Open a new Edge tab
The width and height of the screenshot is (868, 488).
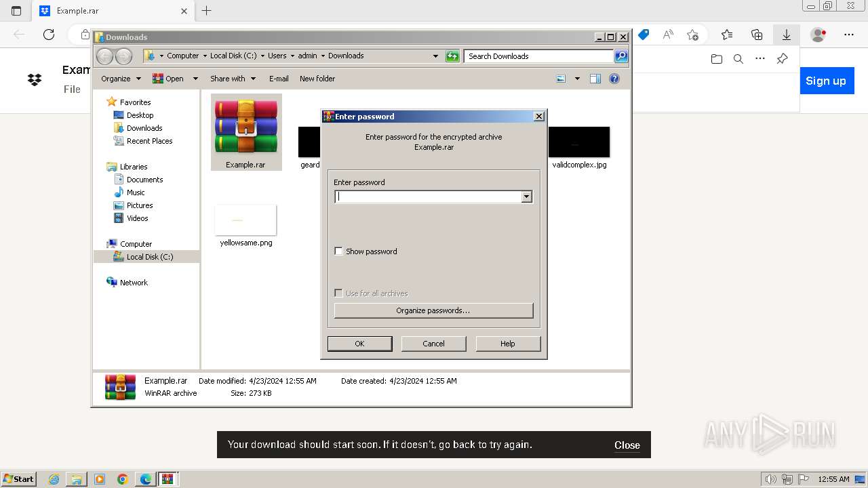207,10
